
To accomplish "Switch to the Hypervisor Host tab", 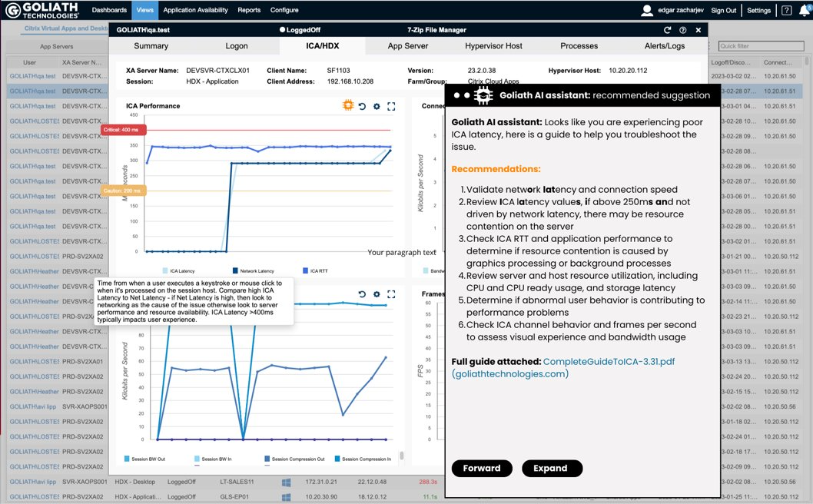I will pos(493,45).
